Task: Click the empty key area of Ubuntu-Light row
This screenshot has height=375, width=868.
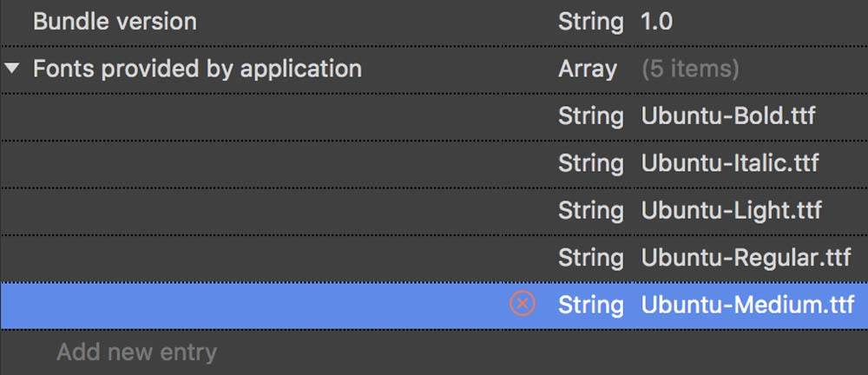Action: [x=260, y=210]
